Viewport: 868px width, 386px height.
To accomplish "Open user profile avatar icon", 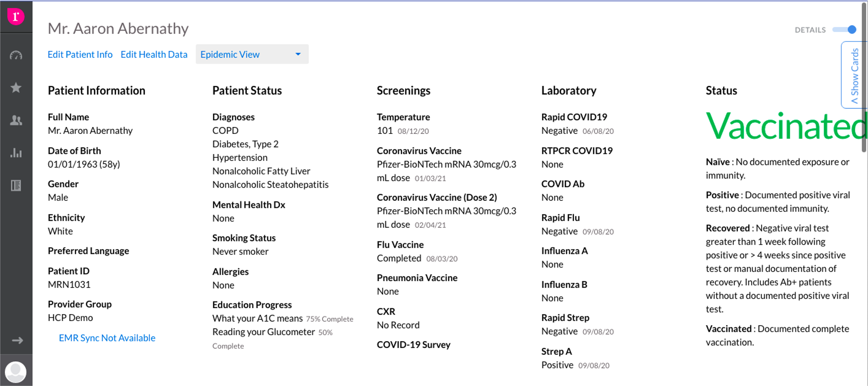I will pyautogui.click(x=16, y=372).
